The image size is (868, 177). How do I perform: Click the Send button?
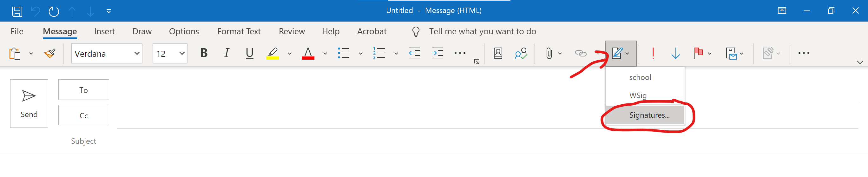click(29, 103)
